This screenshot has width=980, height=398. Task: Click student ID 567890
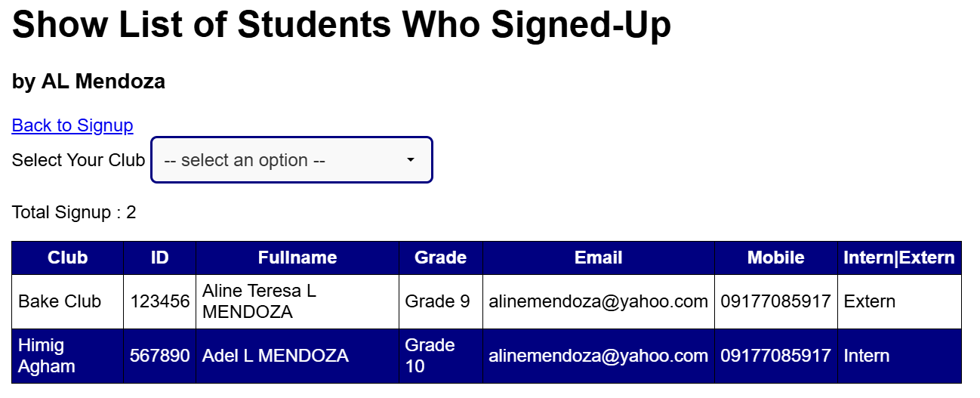coord(159,356)
